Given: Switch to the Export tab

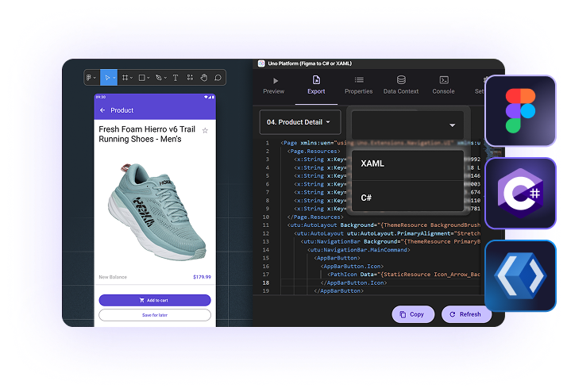Looking at the screenshot, I should tap(316, 86).
